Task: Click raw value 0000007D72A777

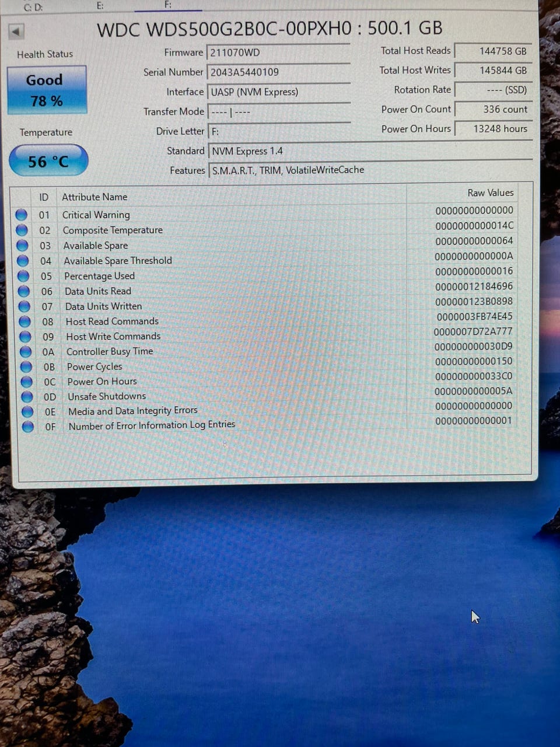Action: point(473,331)
